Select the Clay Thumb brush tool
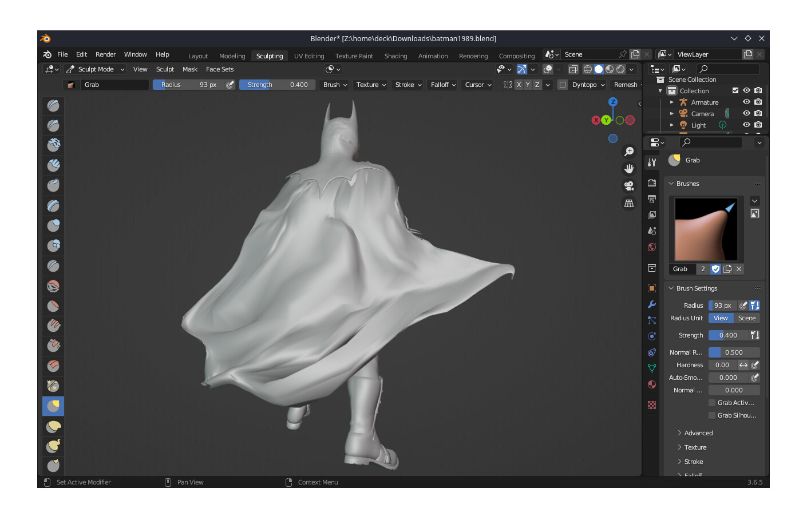 (x=53, y=186)
